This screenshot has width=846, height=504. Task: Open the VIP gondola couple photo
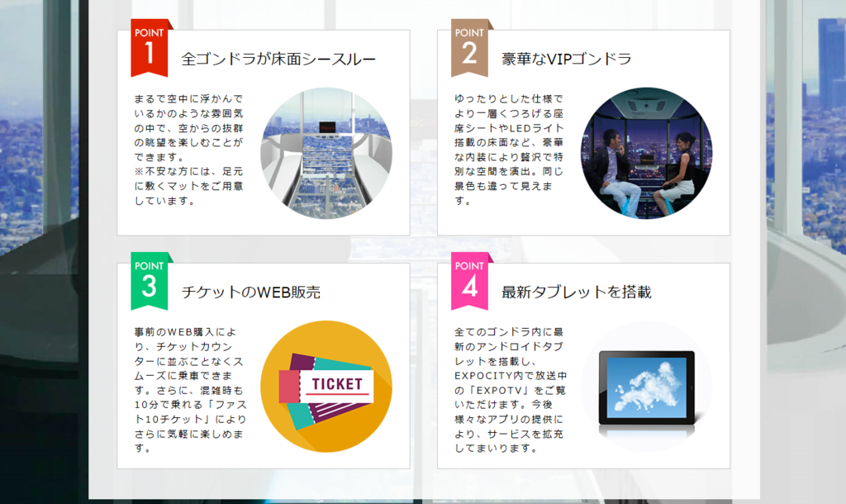646,153
